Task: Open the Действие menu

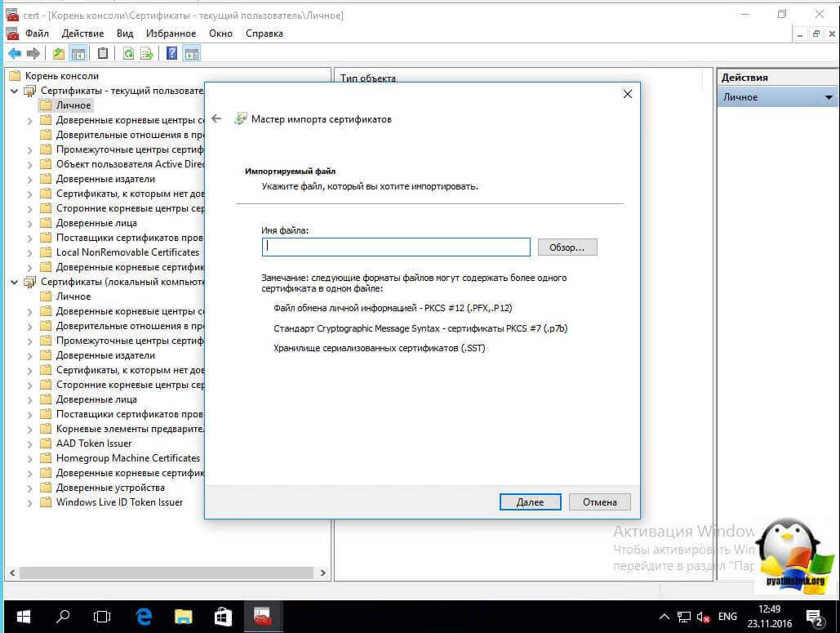Action: click(x=82, y=33)
